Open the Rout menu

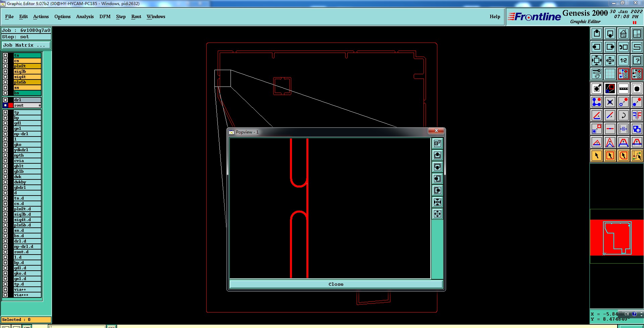(136, 16)
